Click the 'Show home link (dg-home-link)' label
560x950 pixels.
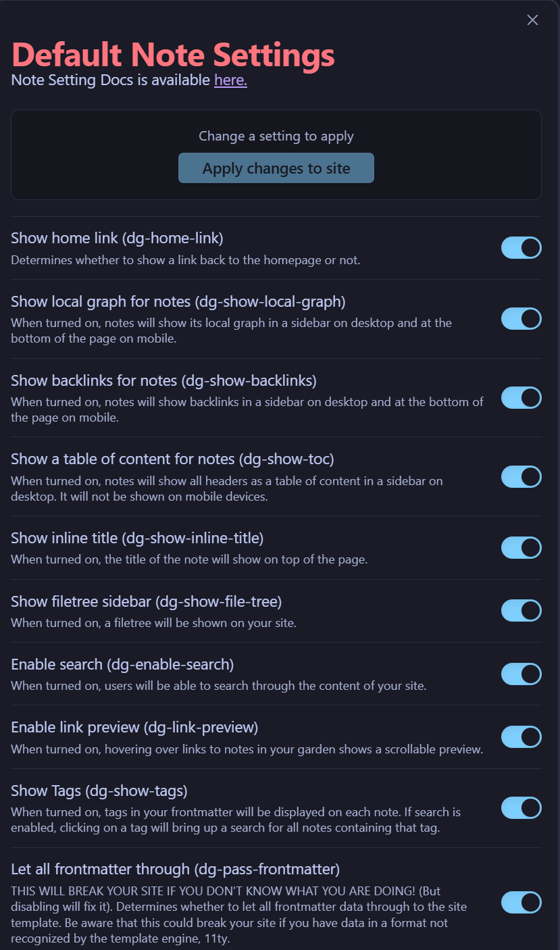(117, 238)
